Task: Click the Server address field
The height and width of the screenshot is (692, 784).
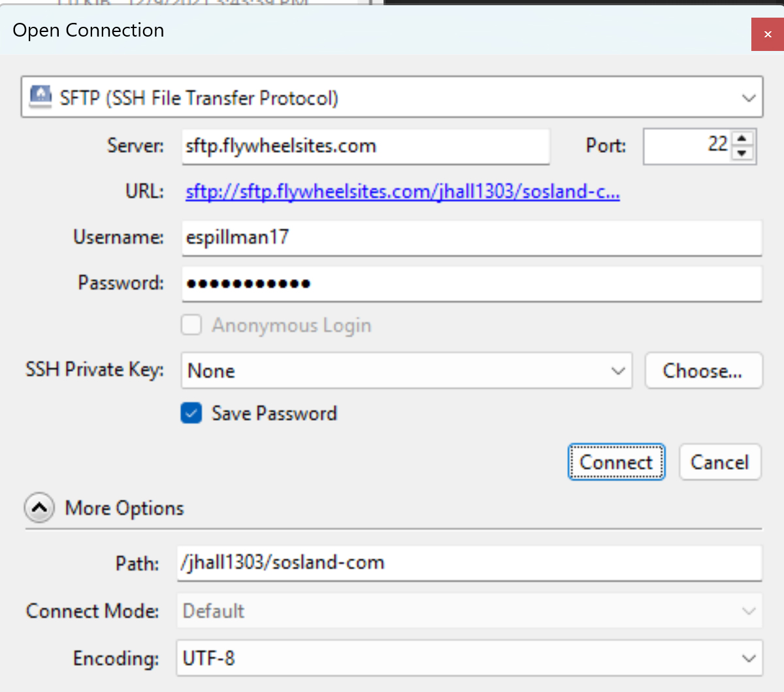Action: (366, 146)
